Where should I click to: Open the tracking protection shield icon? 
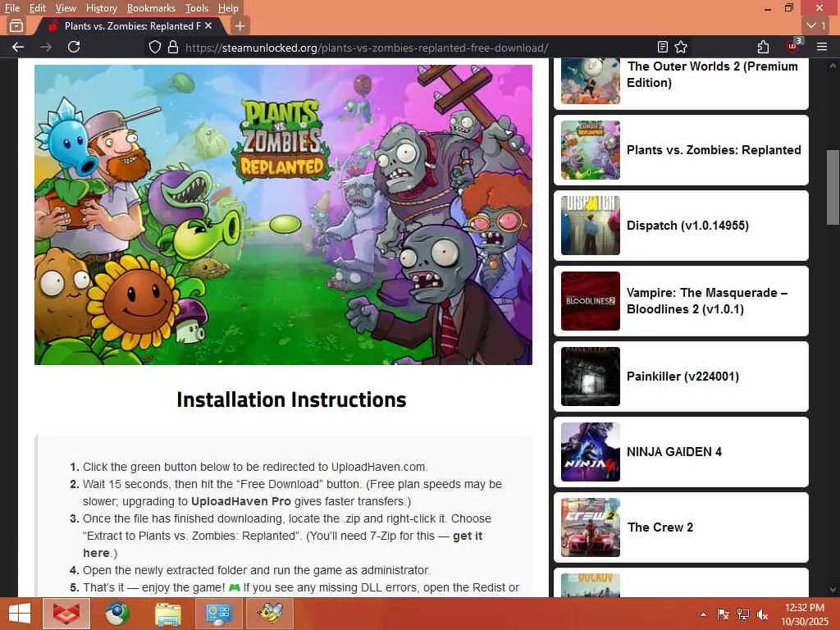[155, 47]
